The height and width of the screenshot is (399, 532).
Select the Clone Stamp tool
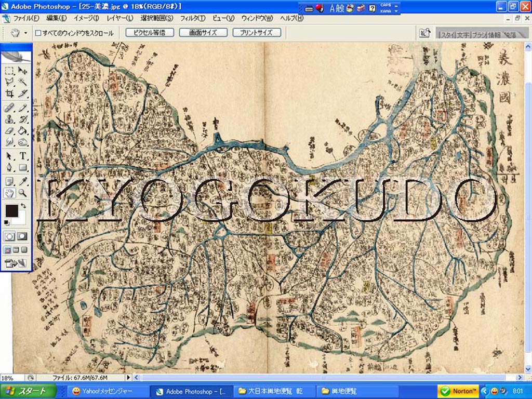[x=9, y=119]
